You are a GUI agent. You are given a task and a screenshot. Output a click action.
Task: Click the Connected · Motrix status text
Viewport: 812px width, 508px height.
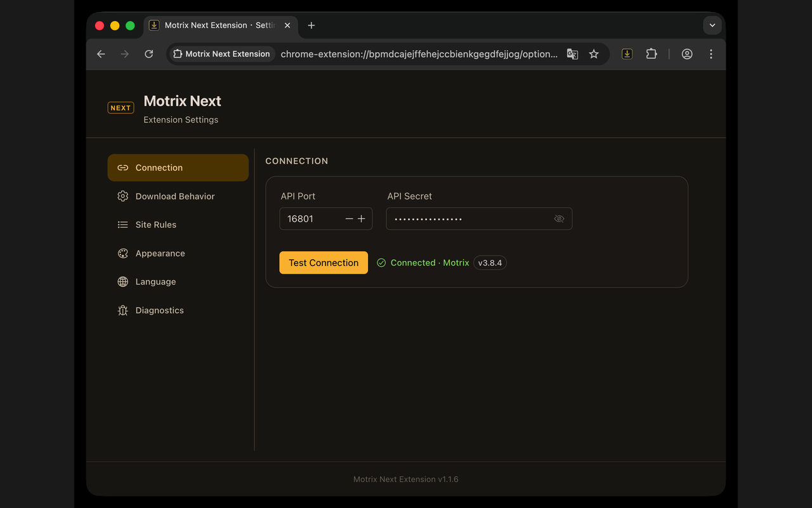coord(429,263)
